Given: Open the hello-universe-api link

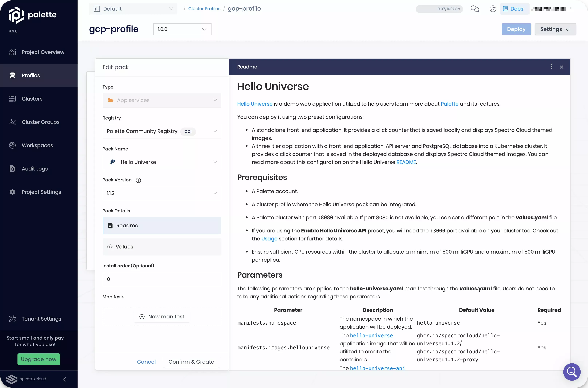Looking at the screenshot, I should [x=377, y=368].
